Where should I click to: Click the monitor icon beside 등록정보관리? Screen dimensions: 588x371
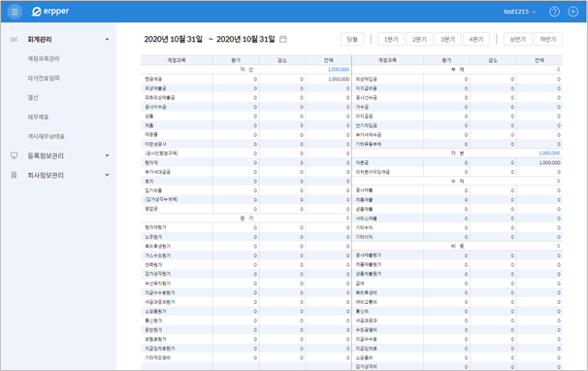14,155
